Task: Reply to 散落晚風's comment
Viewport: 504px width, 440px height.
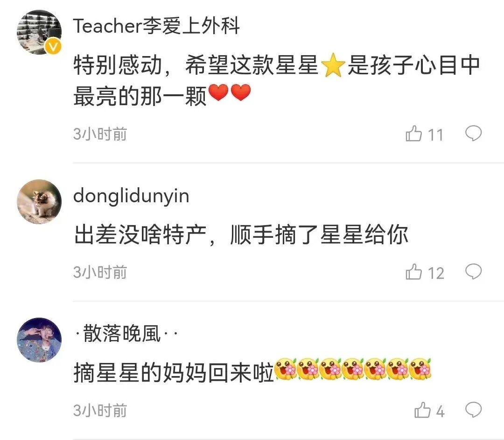Action: [x=474, y=410]
